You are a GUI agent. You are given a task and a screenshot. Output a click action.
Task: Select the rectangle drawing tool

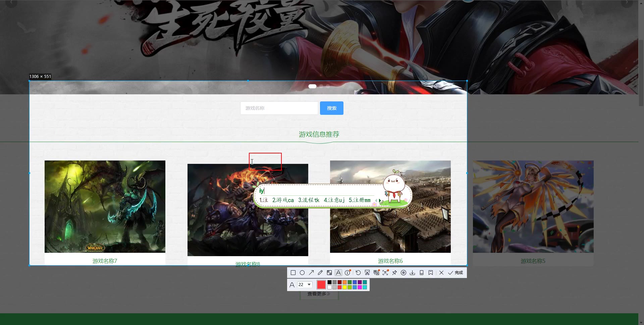pyautogui.click(x=293, y=273)
